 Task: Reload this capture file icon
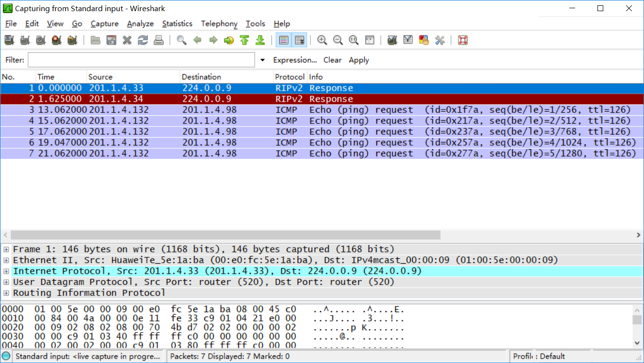click(x=143, y=40)
